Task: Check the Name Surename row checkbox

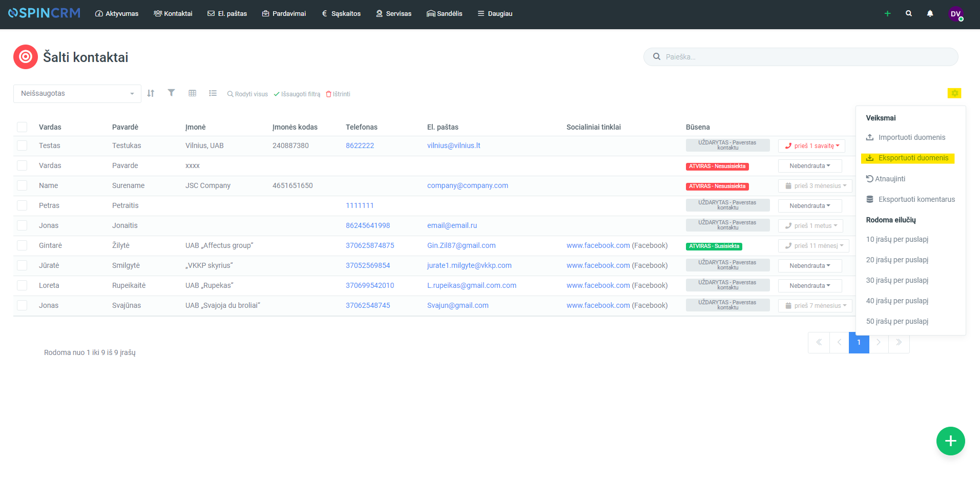Action: (x=22, y=185)
